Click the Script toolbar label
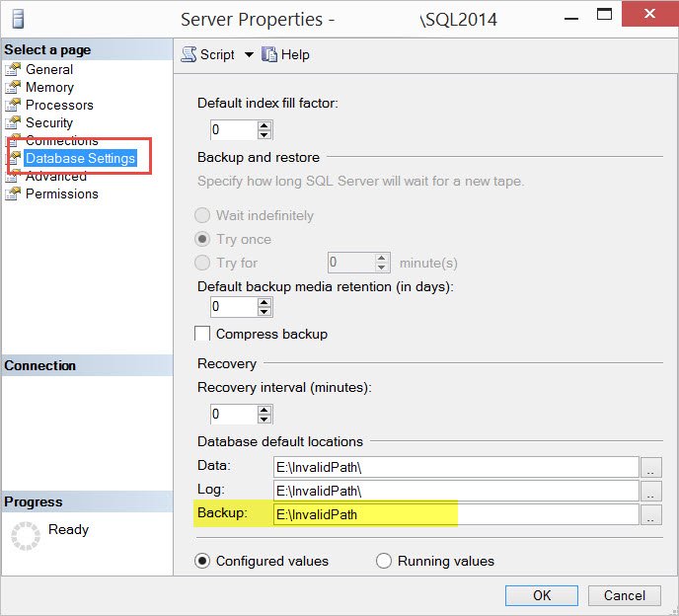The width and height of the screenshot is (679, 616). click(217, 54)
